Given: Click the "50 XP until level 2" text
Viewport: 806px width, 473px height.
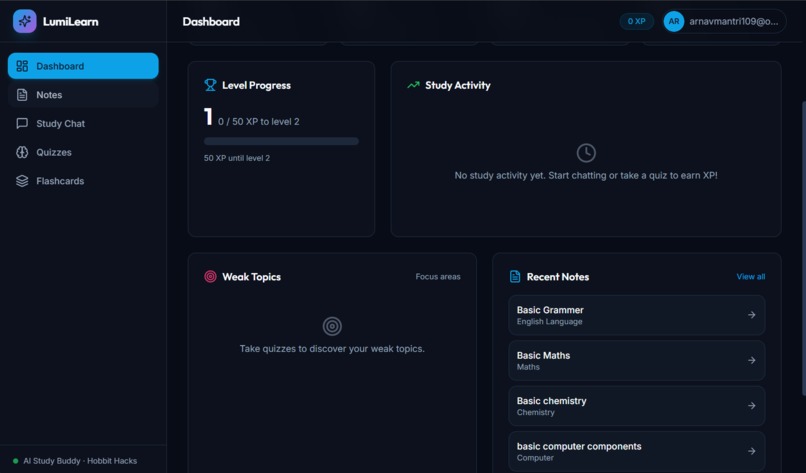Looking at the screenshot, I should pyautogui.click(x=236, y=158).
